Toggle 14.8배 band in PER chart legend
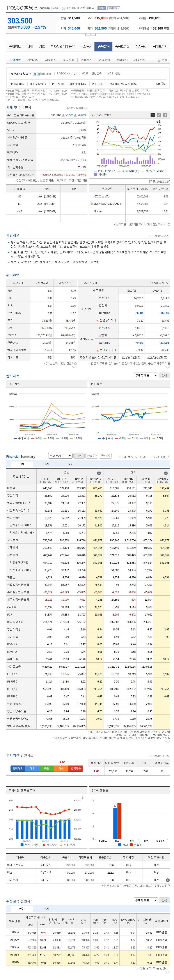174x980 pixels. point(76,438)
